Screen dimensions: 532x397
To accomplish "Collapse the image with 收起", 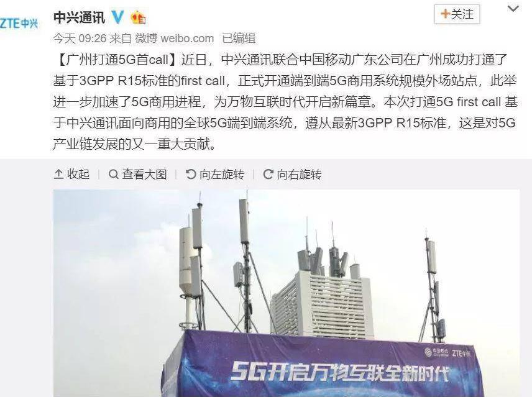I will click(71, 174).
